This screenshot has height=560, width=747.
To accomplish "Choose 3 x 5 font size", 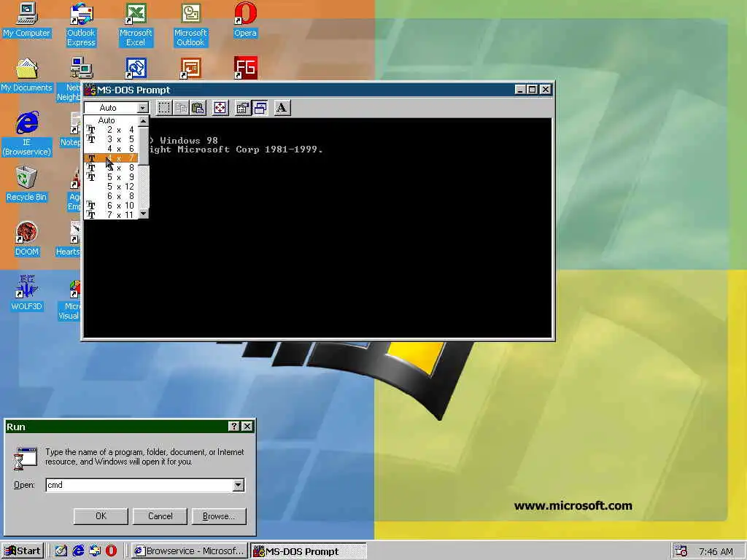I will point(111,139).
